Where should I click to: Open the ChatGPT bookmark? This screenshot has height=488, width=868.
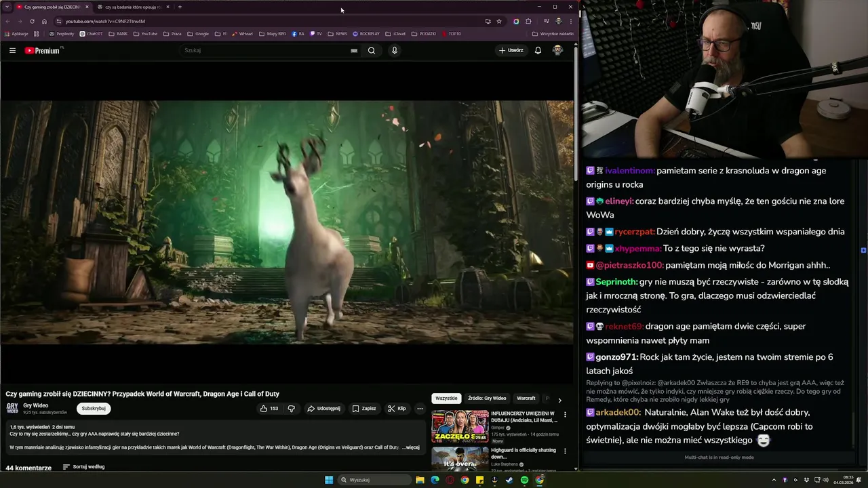point(92,33)
